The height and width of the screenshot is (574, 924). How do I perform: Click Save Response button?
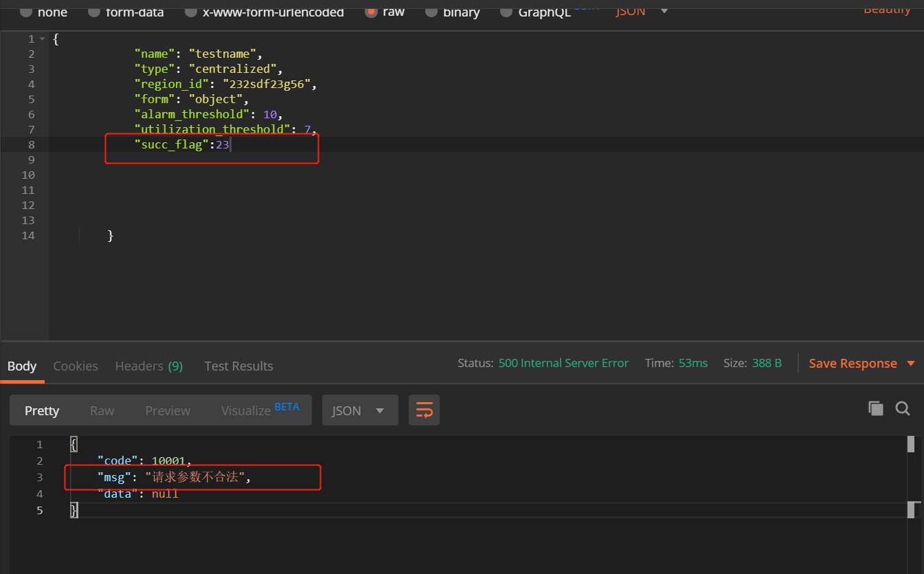853,363
